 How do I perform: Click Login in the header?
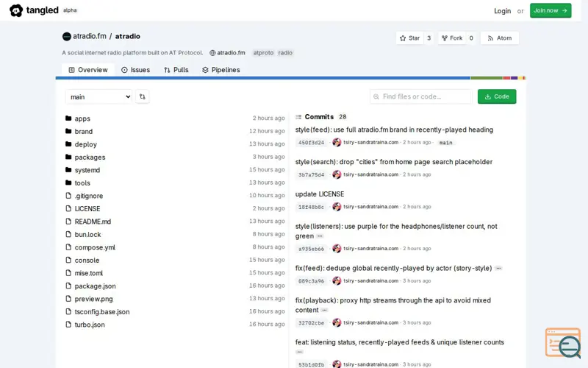click(x=502, y=11)
